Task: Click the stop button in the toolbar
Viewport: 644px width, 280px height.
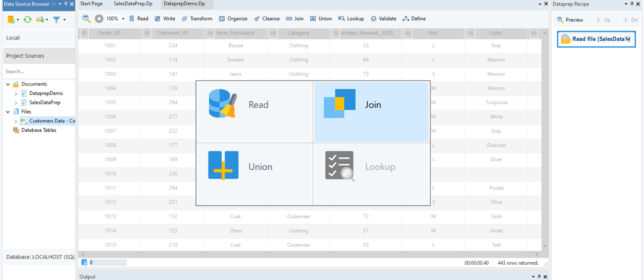Action: (99, 19)
